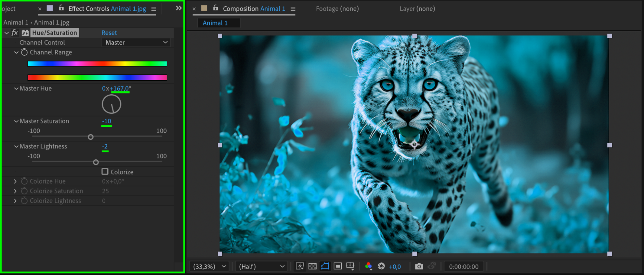Toggle the transparency grid icon

(x=312, y=266)
